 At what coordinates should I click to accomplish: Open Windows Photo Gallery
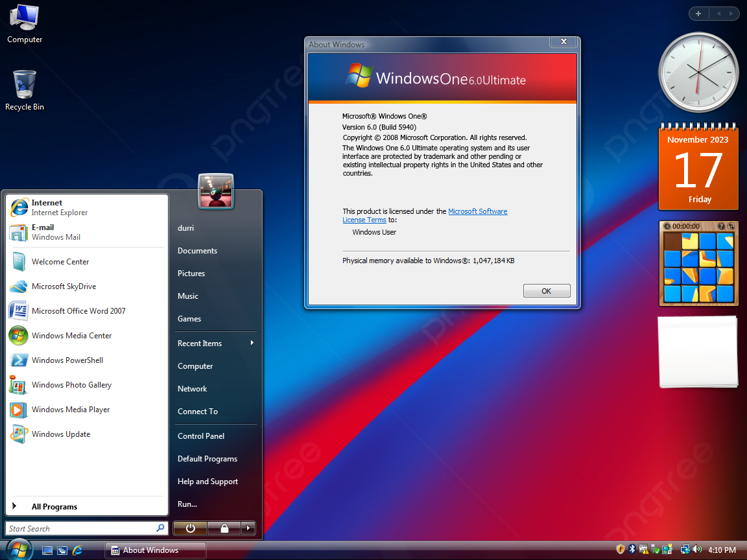(88, 385)
